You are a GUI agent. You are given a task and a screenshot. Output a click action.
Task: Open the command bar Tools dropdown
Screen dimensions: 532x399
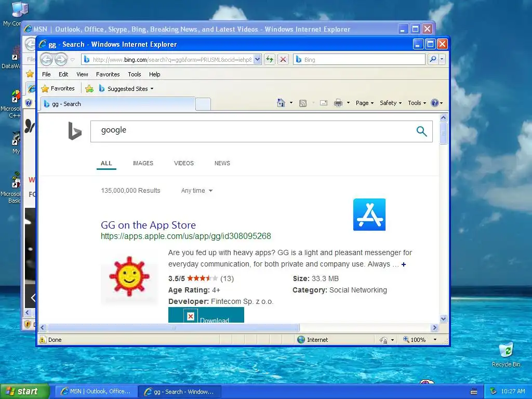click(417, 103)
